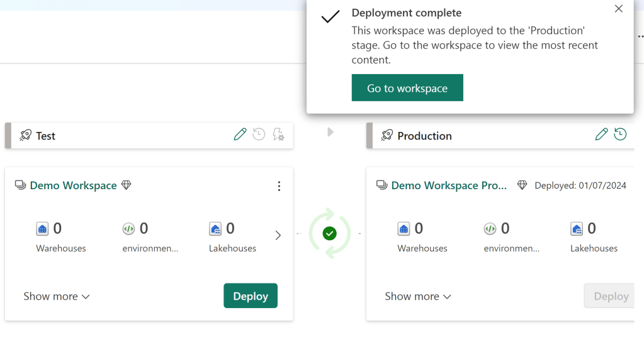View Production stage deployment history

tap(620, 135)
